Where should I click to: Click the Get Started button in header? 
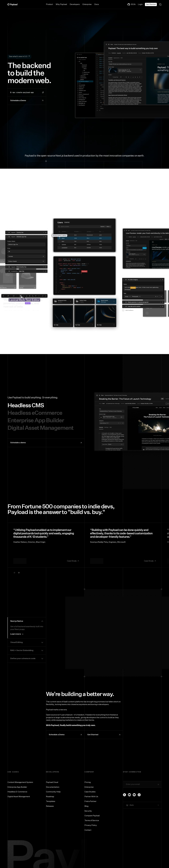pos(151,4)
